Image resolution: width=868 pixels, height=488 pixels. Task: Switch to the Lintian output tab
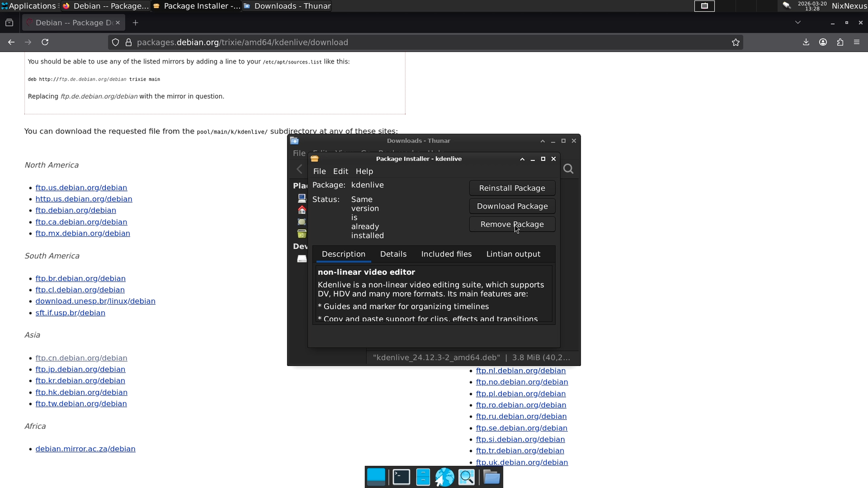coord(513,254)
